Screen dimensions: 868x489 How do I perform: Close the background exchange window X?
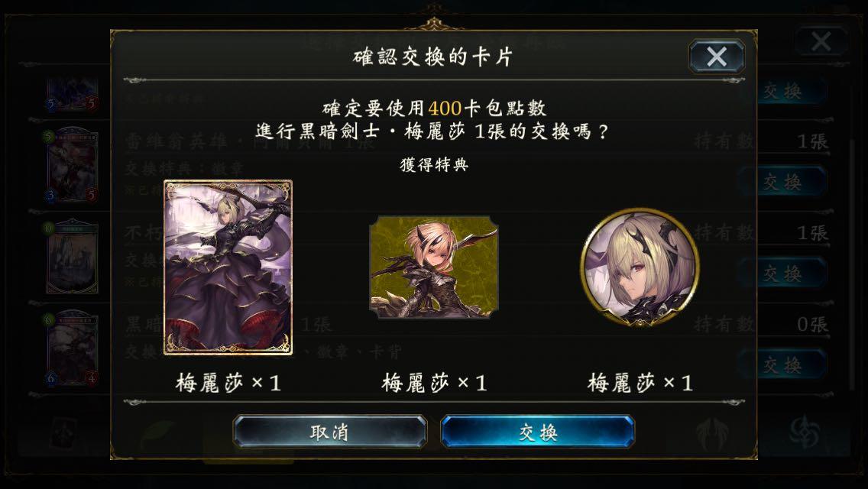pos(821,41)
